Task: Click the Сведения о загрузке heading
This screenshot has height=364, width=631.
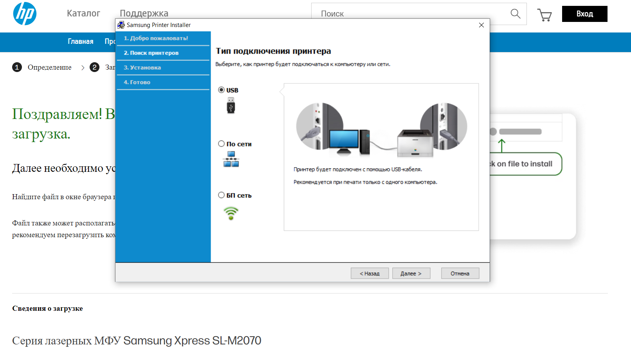Action: coord(47,308)
